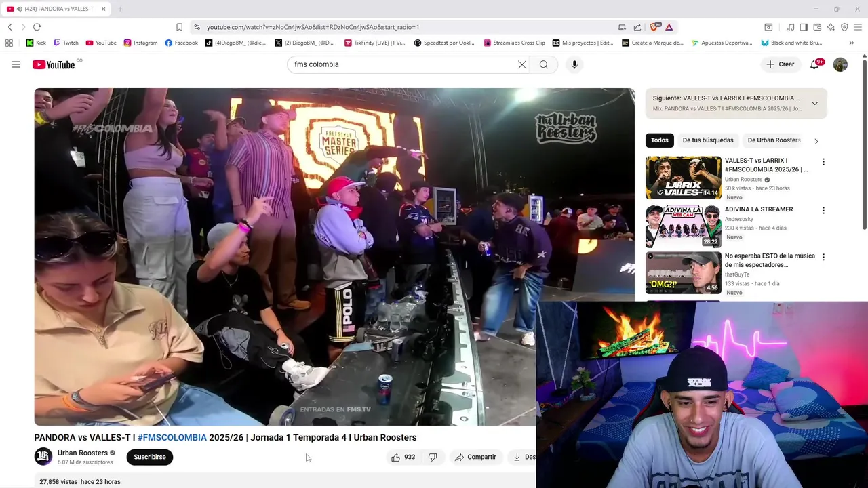868x488 pixels.
Task: Open the Urban Roosters channel avatar
Action: pos(43,457)
